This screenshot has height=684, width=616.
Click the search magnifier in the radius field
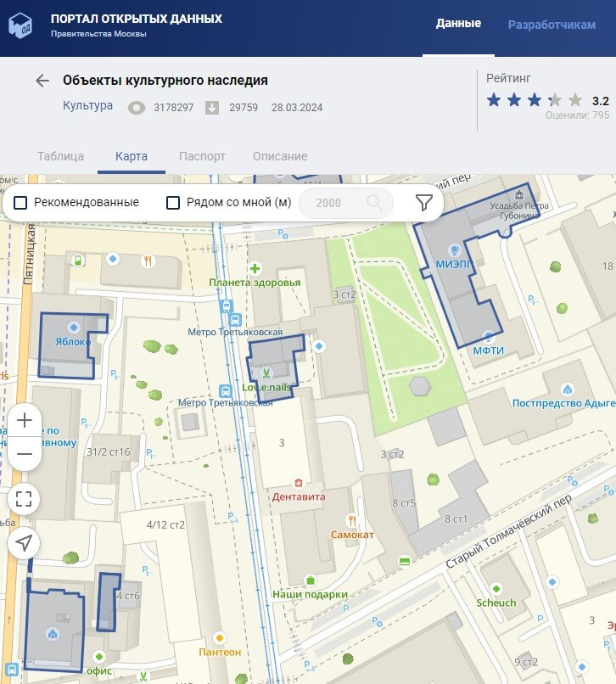374,203
